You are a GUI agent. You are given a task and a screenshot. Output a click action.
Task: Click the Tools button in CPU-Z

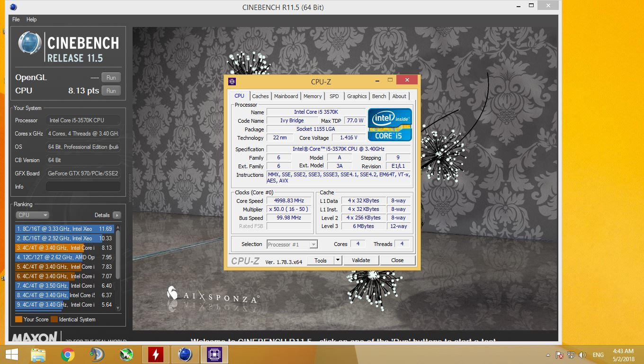click(x=321, y=260)
